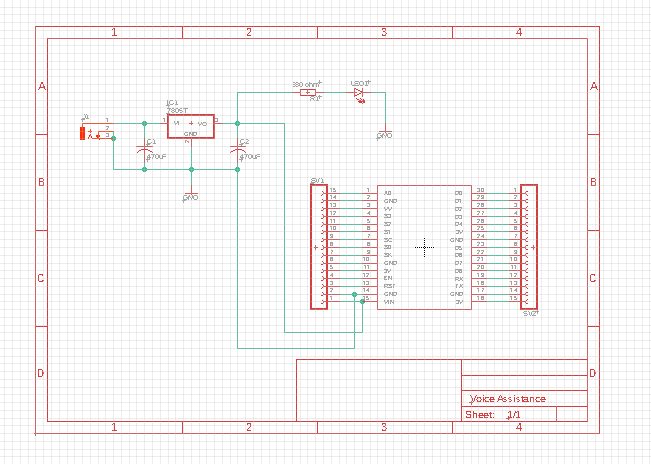Image resolution: width=651 pixels, height=464 pixels.
Task: Click the SK pin label
Action: (x=388, y=255)
